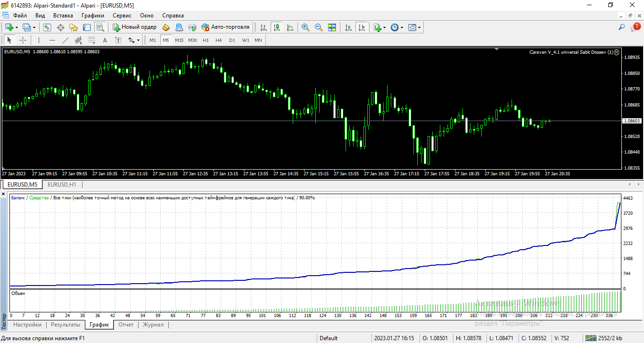Switch to H4 timeframe
Screen dimensions: 644x343
[219, 40]
